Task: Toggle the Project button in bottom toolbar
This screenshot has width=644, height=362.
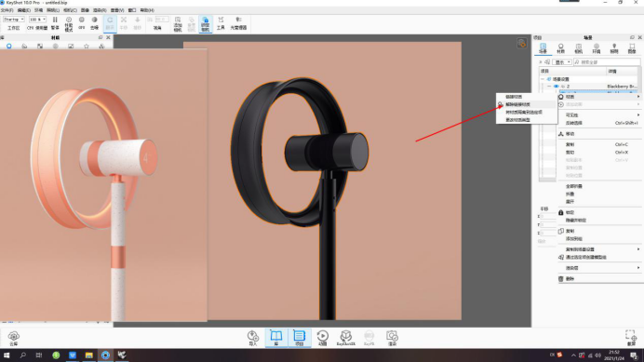Action: click(x=299, y=338)
